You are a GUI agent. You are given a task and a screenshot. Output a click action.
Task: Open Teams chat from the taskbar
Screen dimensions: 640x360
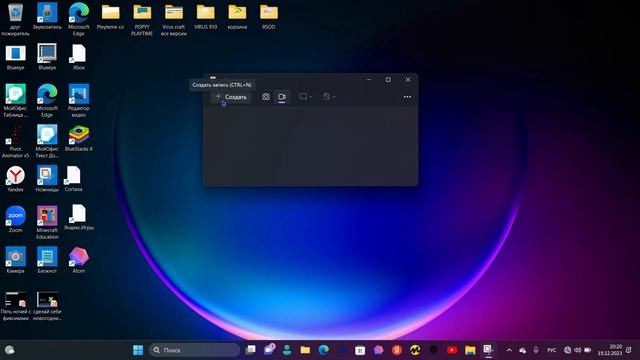(x=269, y=350)
